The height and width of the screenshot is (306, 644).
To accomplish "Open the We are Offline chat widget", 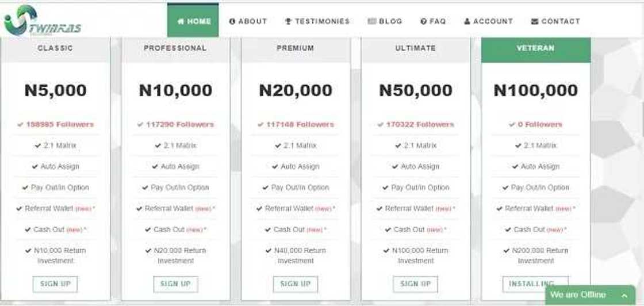I will pos(578,295).
